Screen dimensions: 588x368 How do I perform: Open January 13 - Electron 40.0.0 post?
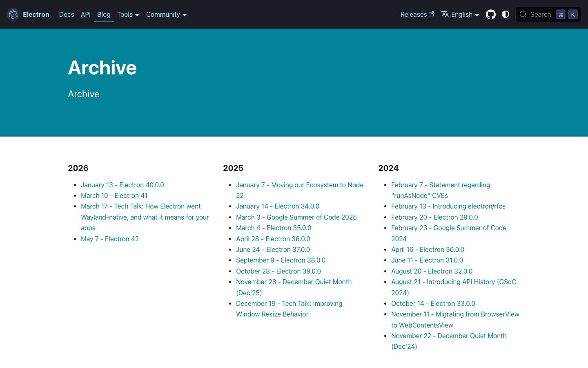122,185
